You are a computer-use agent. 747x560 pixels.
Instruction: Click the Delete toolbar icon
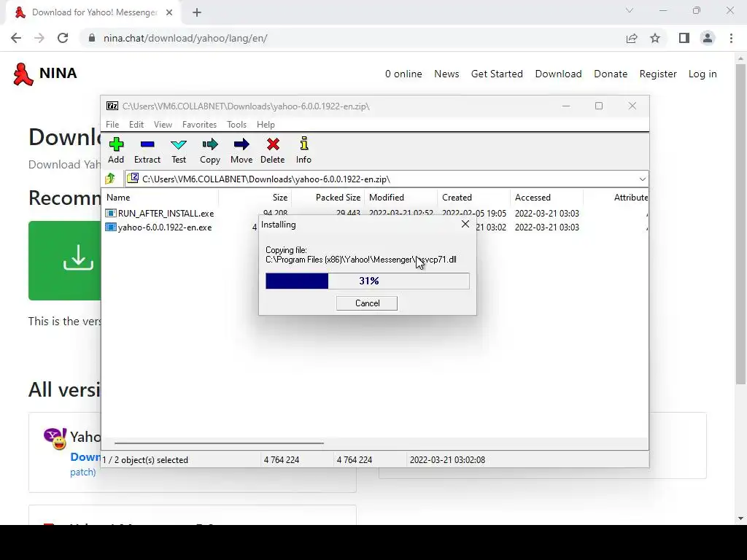coord(273,145)
